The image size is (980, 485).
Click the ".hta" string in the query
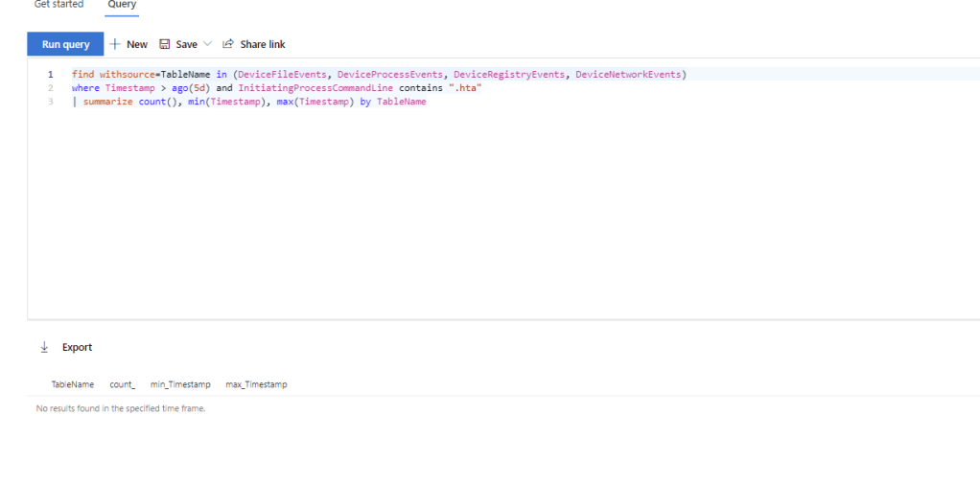pos(465,88)
